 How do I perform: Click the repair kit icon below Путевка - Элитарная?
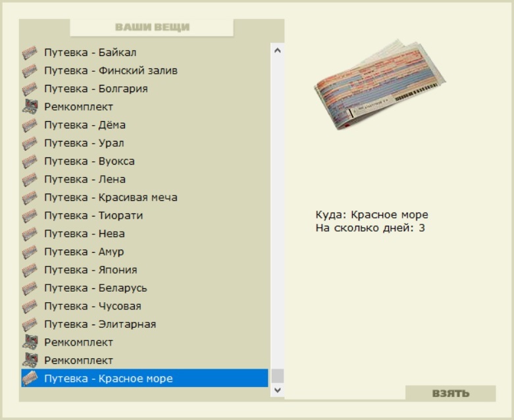pyautogui.click(x=30, y=342)
